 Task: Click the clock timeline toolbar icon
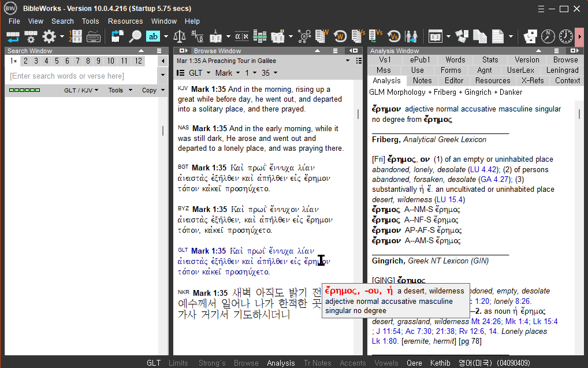pos(566,36)
